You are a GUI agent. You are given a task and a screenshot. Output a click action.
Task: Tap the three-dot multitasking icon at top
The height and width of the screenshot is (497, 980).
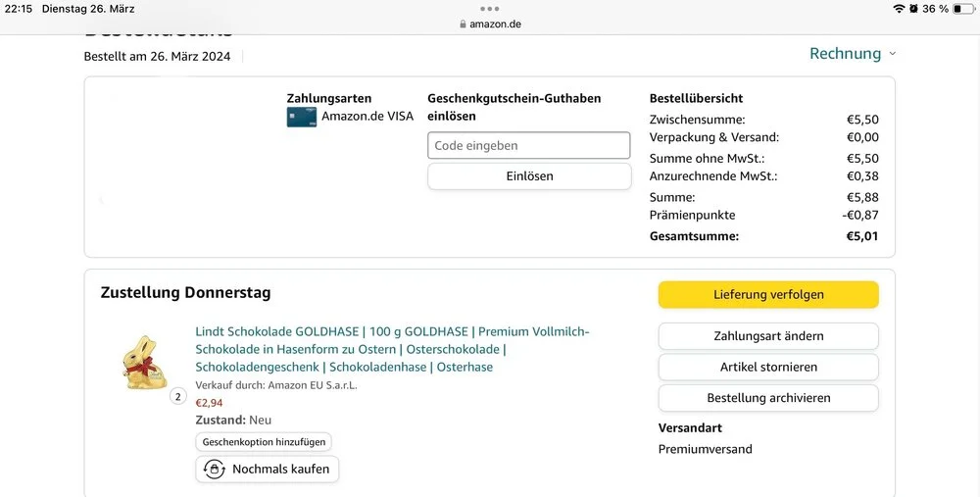pos(490,9)
